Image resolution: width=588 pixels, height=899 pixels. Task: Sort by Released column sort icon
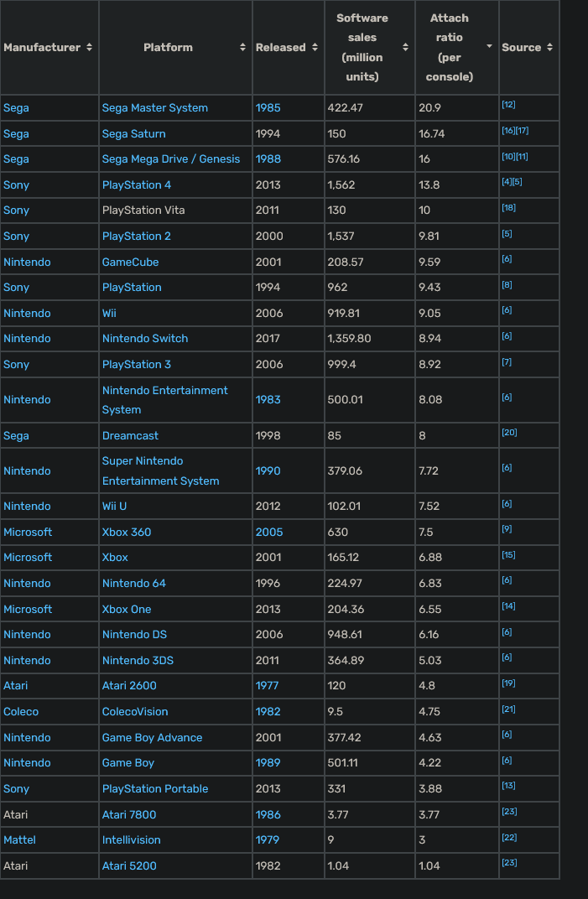315,48
